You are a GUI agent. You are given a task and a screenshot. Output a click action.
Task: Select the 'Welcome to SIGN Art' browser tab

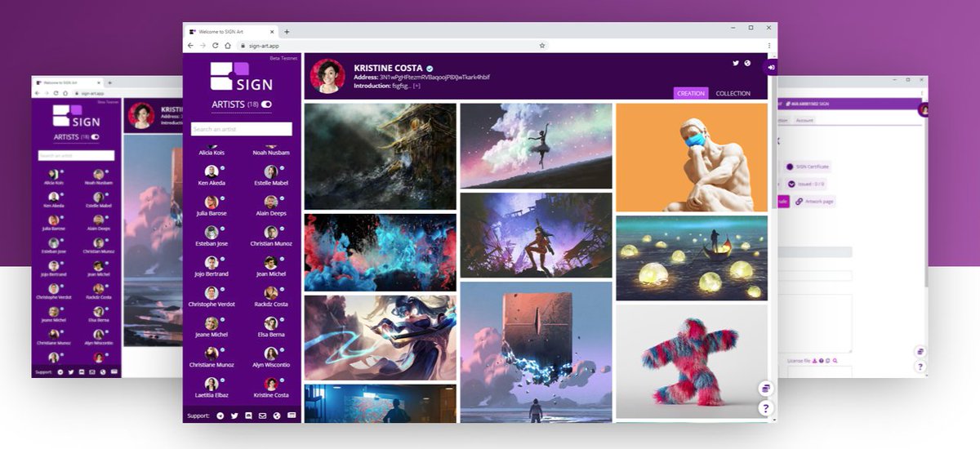231,32
